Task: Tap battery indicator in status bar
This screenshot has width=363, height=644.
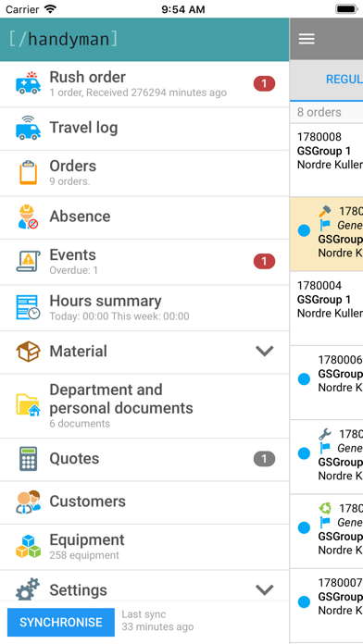Action: pos(346,9)
